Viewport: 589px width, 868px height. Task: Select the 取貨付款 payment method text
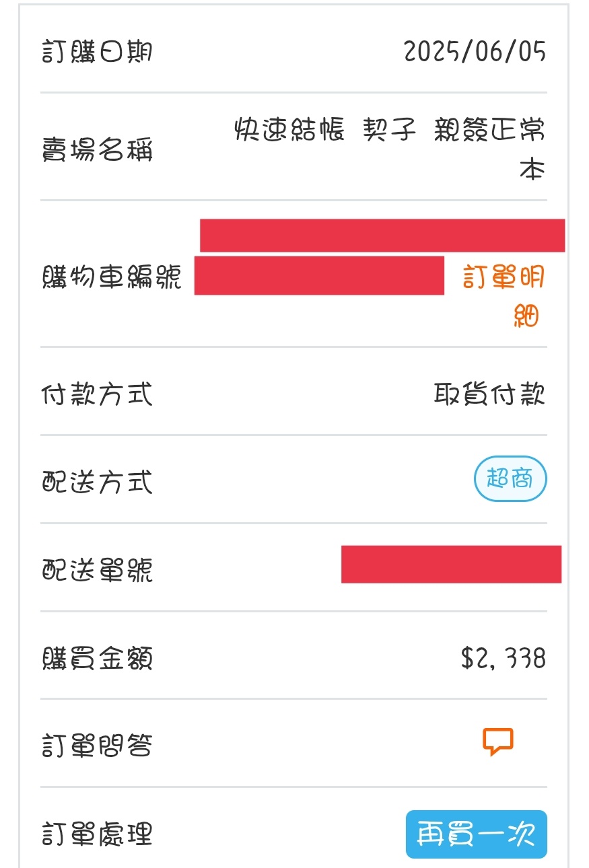tap(489, 394)
